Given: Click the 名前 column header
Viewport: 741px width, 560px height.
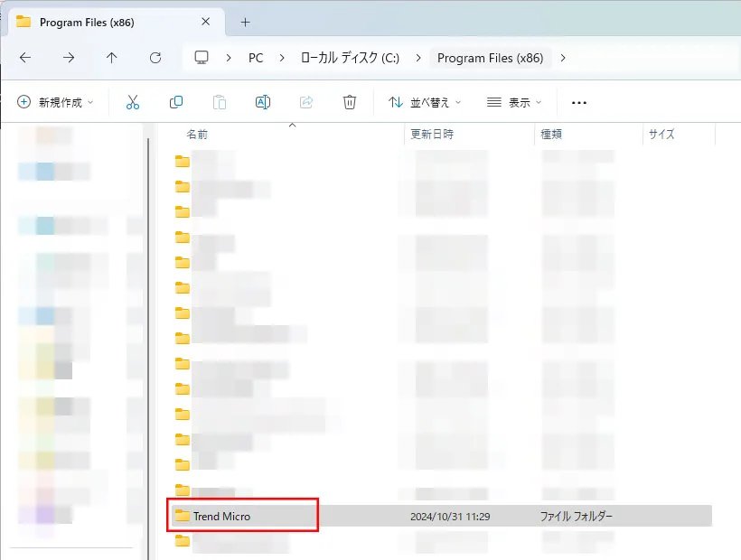Looking at the screenshot, I should coord(197,134).
